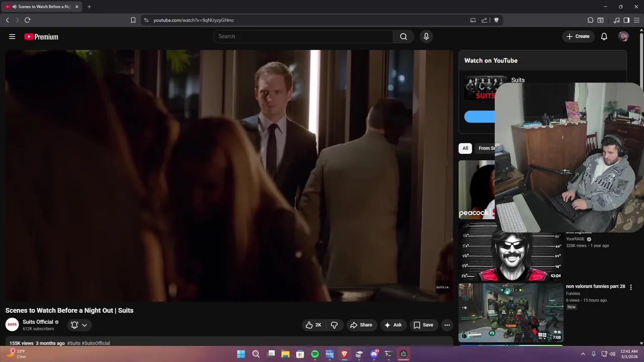The image size is (644, 362).
Task: Toggle the browser sidebar panel
Action: (626, 20)
